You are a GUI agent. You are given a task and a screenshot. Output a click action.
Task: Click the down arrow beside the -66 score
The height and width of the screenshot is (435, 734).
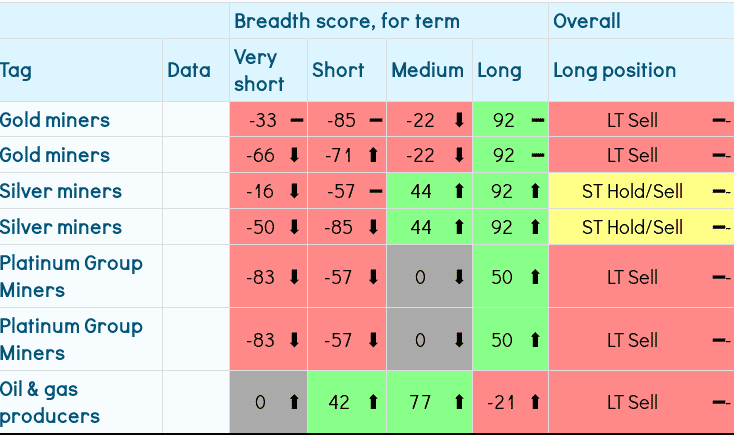(x=295, y=156)
